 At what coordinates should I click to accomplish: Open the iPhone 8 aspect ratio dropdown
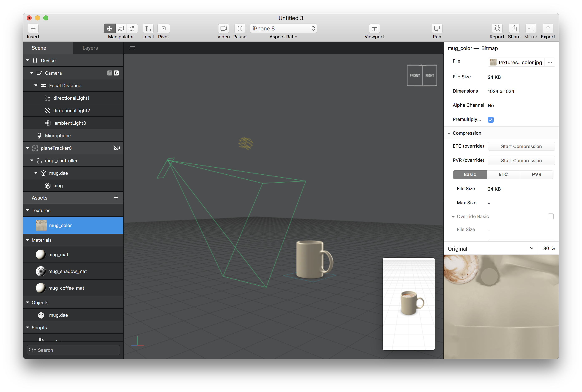click(x=283, y=28)
